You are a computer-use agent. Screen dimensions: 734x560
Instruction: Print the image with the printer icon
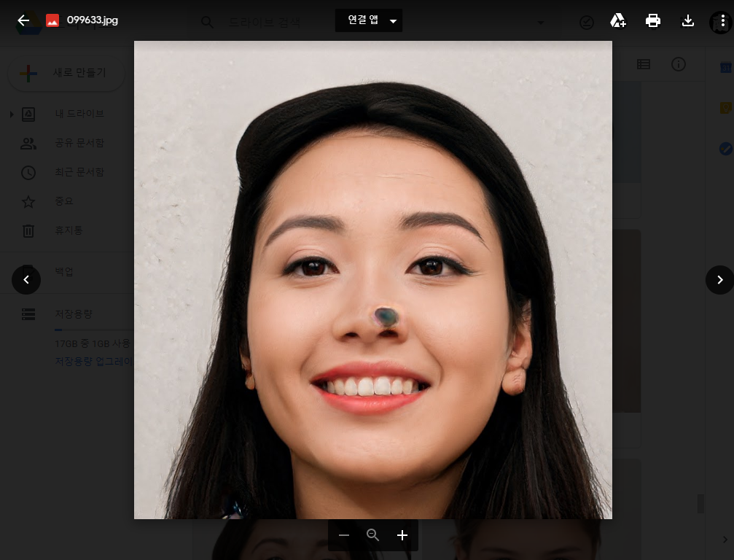[x=652, y=20]
